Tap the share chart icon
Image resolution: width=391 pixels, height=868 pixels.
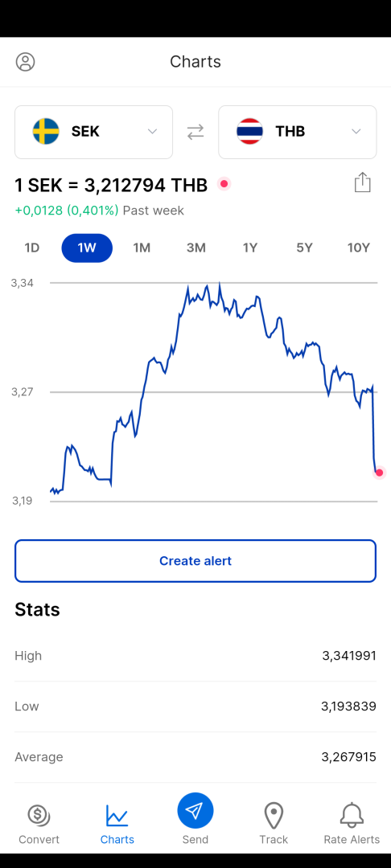[x=362, y=182]
